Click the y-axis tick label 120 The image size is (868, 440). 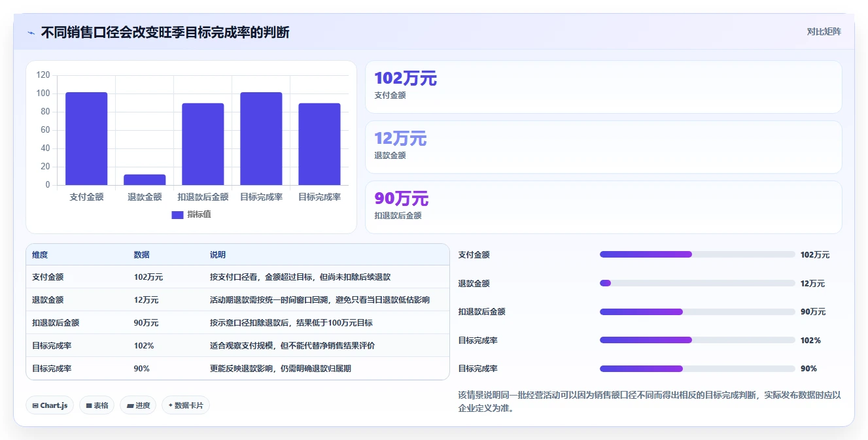tap(43, 75)
